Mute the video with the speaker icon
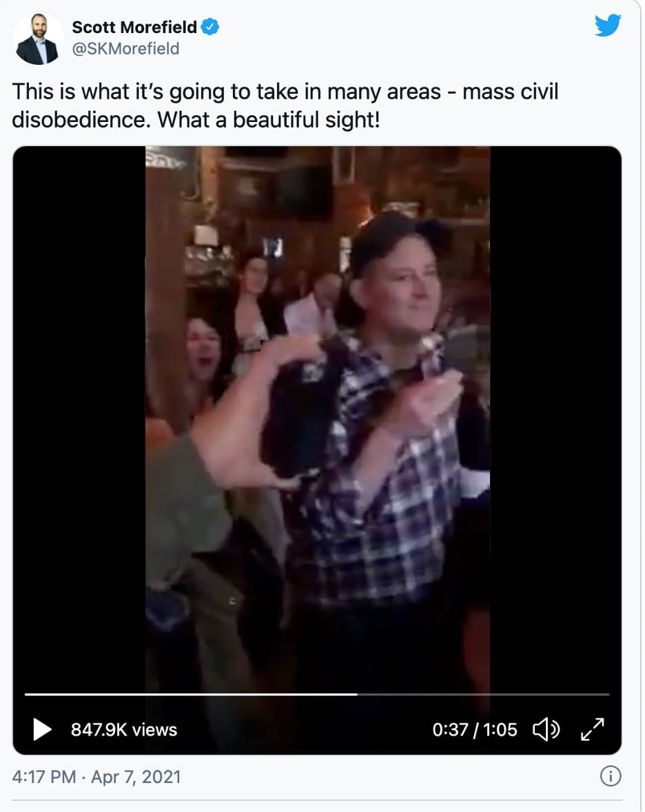Screen dimensions: 645x812 tap(546, 730)
